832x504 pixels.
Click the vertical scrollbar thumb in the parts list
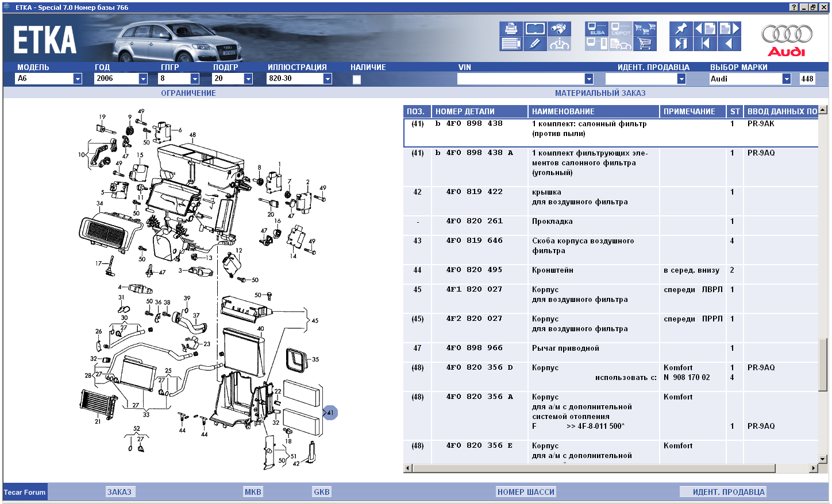[823, 365]
